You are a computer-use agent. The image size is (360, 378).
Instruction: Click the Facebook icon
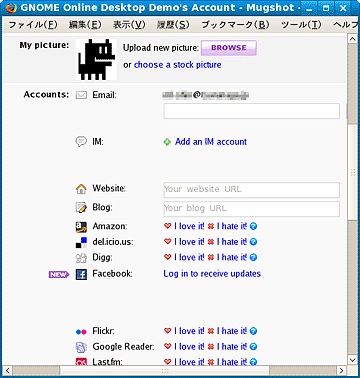(81, 274)
